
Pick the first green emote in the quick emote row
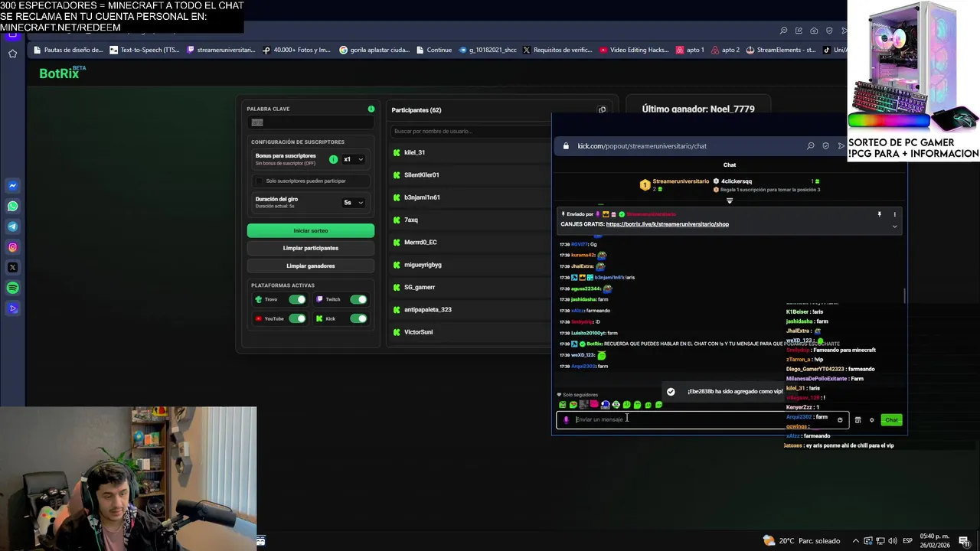pyautogui.click(x=563, y=405)
